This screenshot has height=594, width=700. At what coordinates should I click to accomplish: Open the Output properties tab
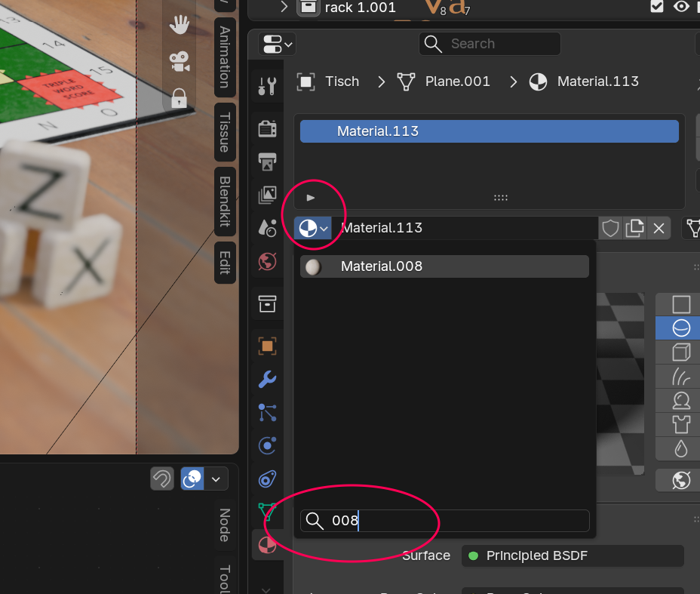point(268,162)
